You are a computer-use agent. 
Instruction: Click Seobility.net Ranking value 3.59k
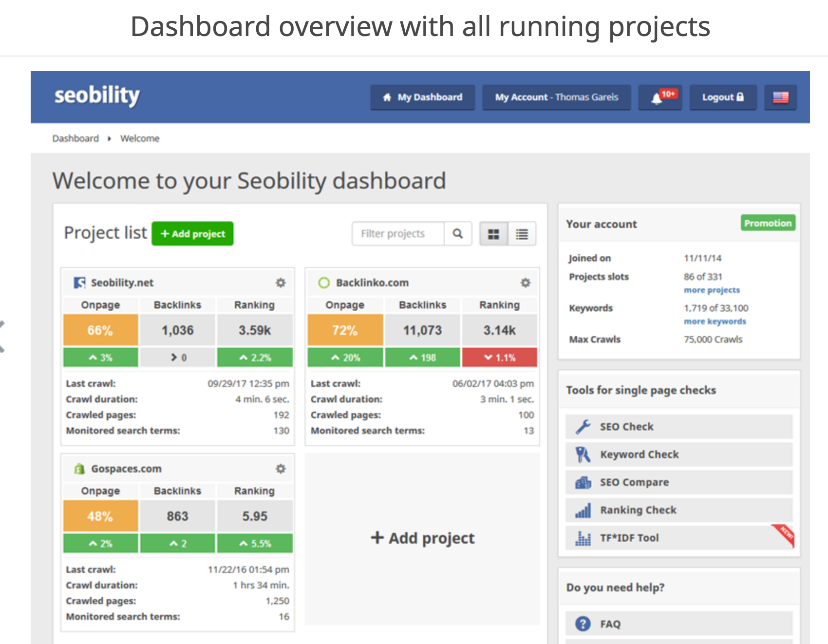255,330
